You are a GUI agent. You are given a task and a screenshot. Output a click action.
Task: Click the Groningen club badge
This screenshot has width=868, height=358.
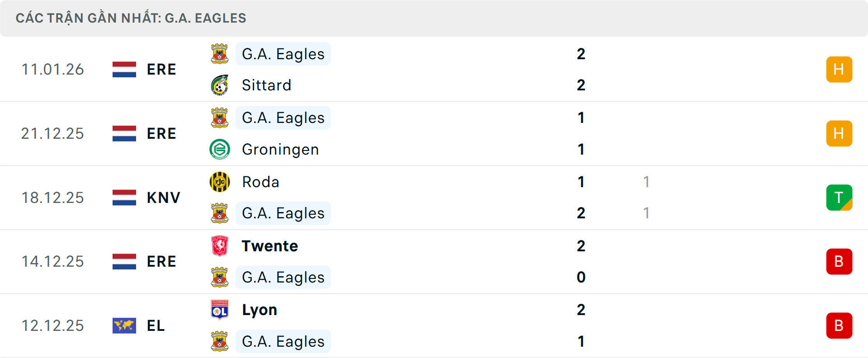click(x=220, y=149)
